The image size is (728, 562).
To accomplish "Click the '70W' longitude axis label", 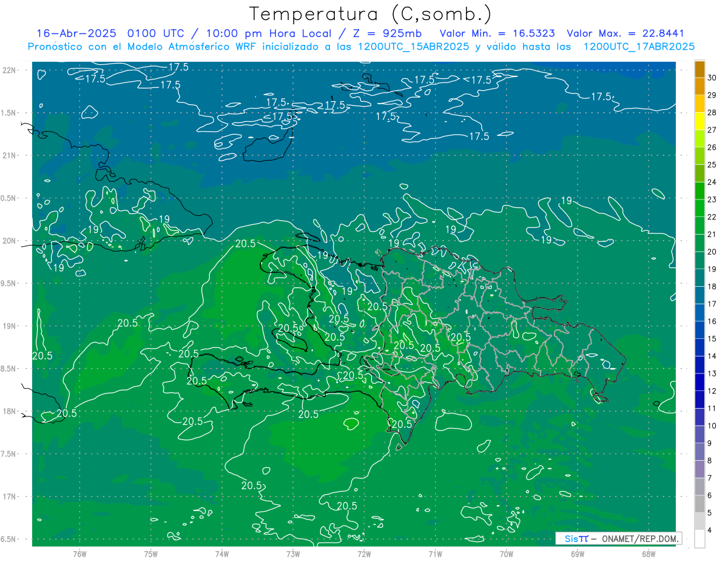I will [507, 554].
